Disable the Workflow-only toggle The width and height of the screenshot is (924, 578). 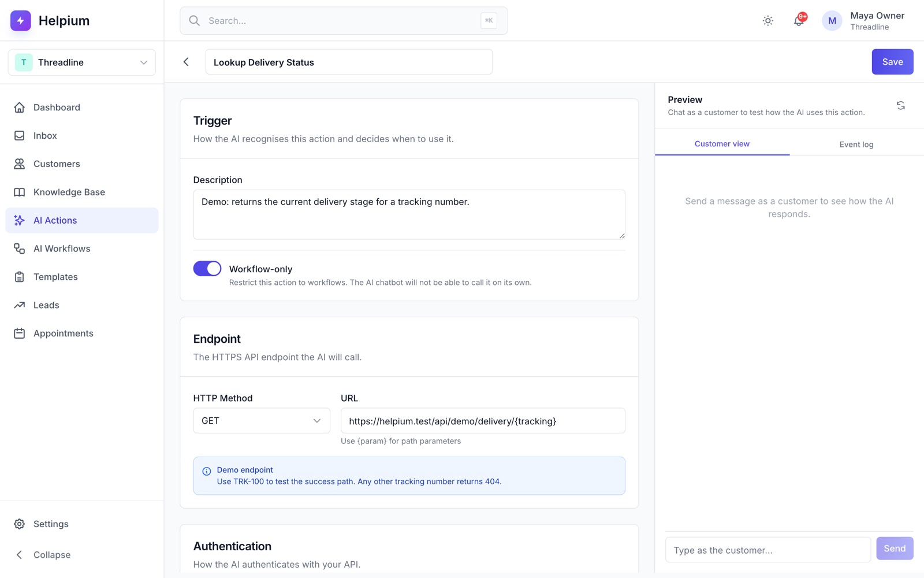(207, 269)
